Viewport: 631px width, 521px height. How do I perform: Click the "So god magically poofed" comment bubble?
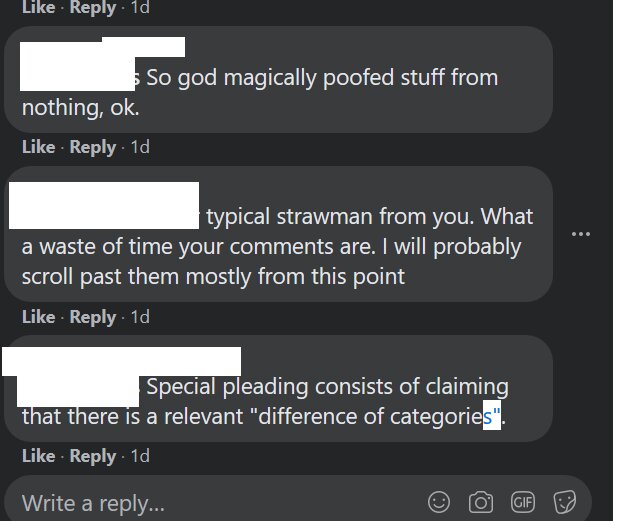click(278, 80)
